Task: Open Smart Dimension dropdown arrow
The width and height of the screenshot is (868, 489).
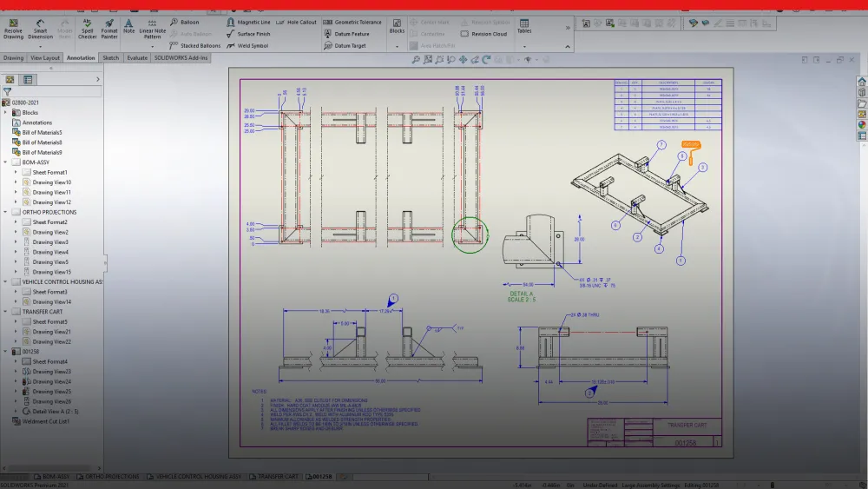Action: [x=40, y=47]
